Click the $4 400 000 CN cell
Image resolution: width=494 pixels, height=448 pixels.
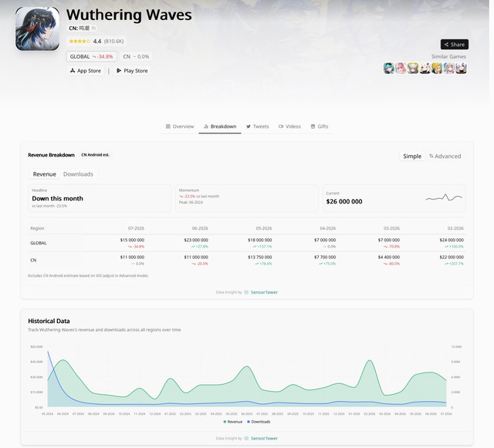pos(389,258)
